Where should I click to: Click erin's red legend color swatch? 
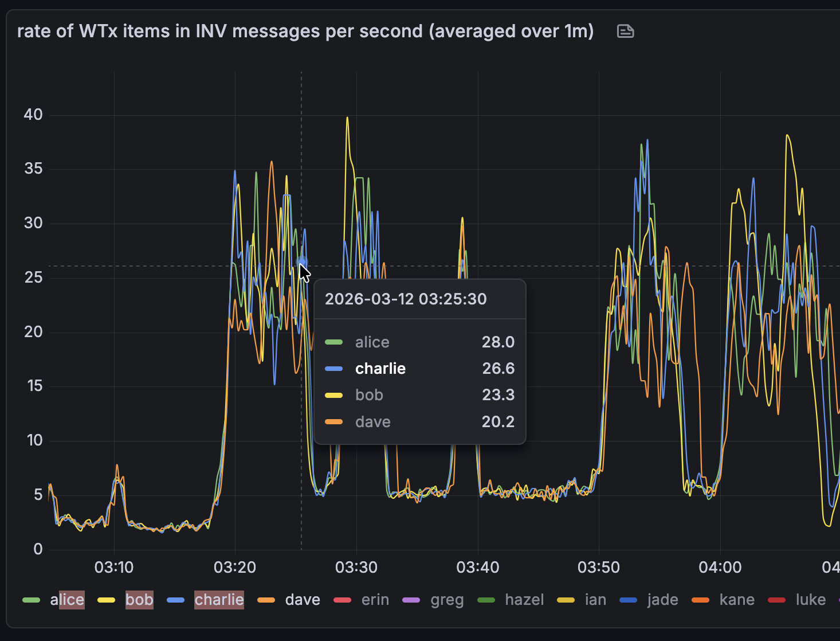tap(343, 600)
